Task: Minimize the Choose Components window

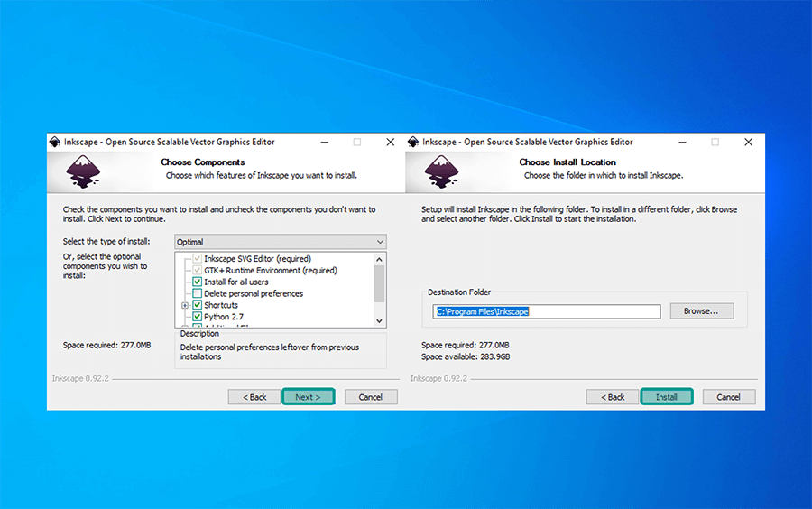Action: (325, 142)
